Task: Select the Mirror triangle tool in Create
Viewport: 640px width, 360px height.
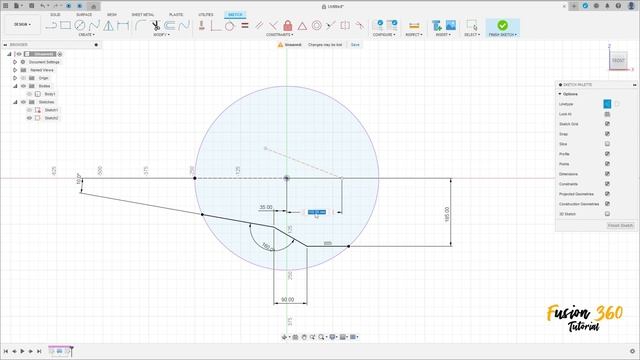Action: pos(109,26)
